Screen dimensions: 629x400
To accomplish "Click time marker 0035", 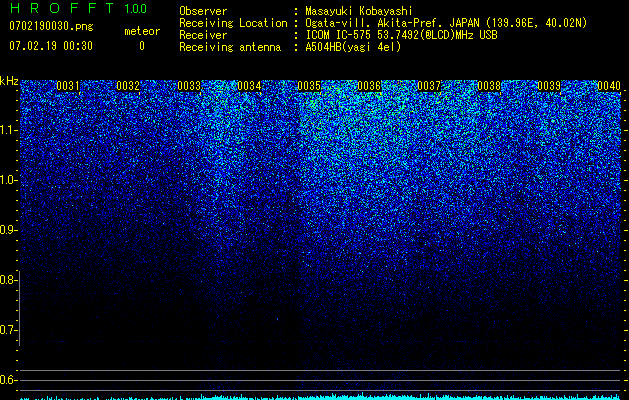I will (x=309, y=86).
